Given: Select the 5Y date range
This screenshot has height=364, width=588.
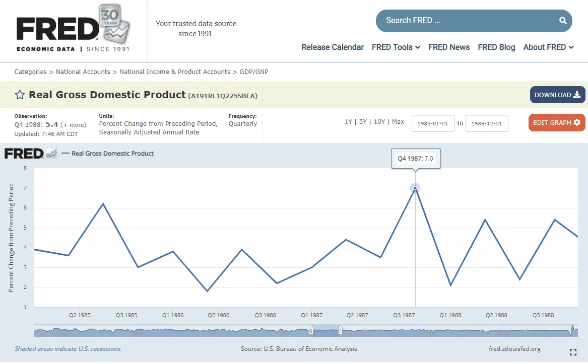Looking at the screenshot, I should click(x=363, y=122).
